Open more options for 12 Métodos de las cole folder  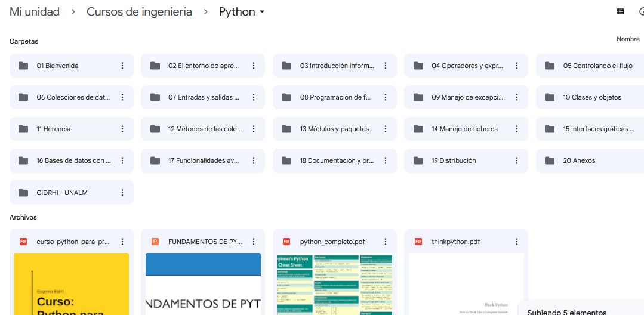pyautogui.click(x=254, y=129)
